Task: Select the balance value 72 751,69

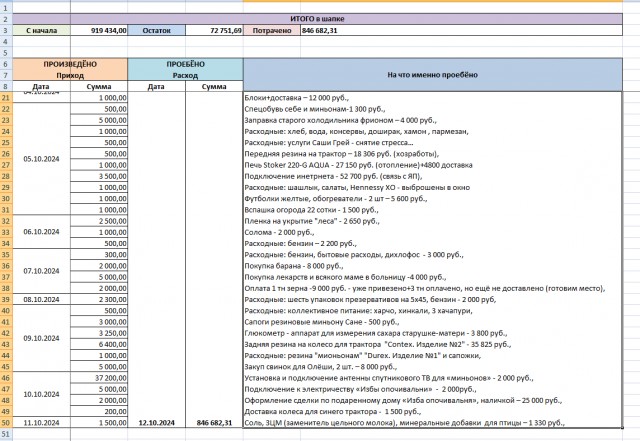Action: (x=214, y=30)
